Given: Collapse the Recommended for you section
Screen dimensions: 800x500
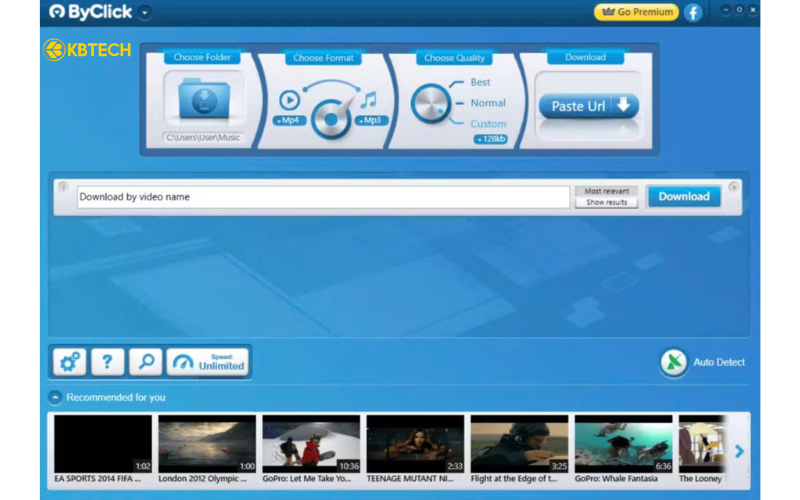Looking at the screenshot, I should [x=55, y=397].
